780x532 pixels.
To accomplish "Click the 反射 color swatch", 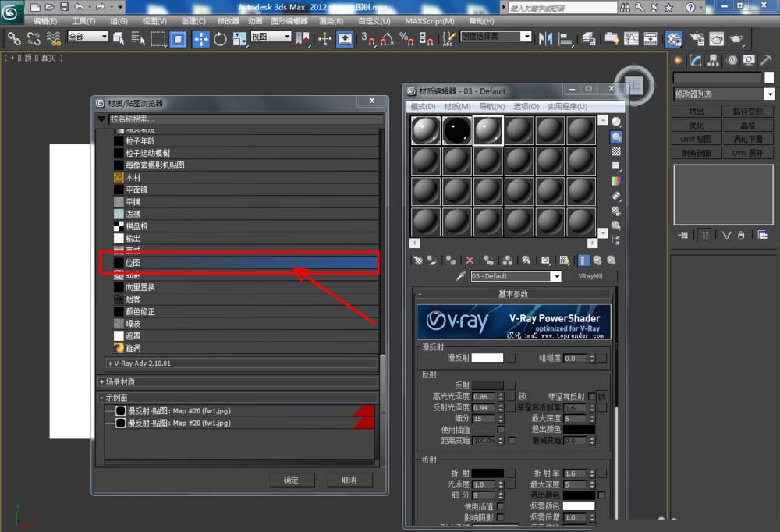I will (x=487, y=385).
